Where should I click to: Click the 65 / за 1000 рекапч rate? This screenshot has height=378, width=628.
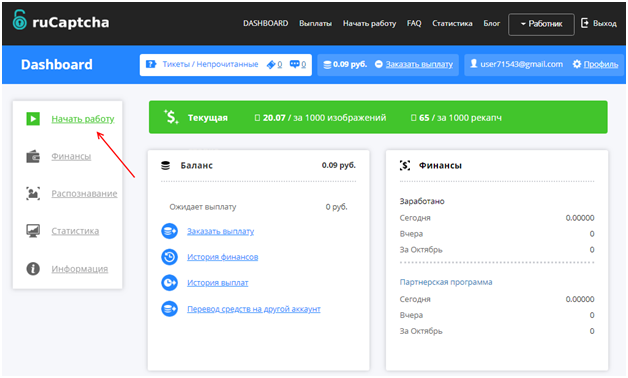[456, 118]
